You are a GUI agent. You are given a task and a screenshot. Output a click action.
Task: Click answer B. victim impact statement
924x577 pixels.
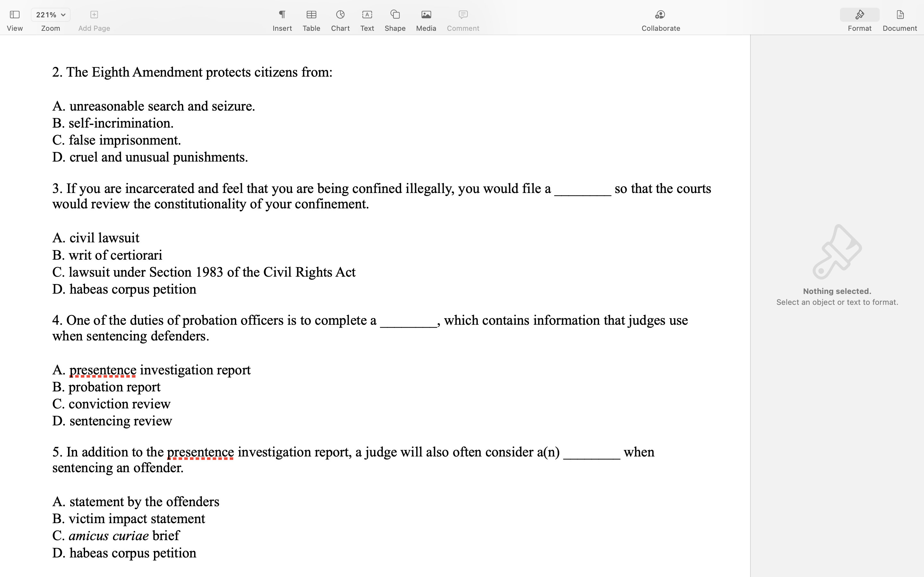pyautogui.click(x=129, y=519)
